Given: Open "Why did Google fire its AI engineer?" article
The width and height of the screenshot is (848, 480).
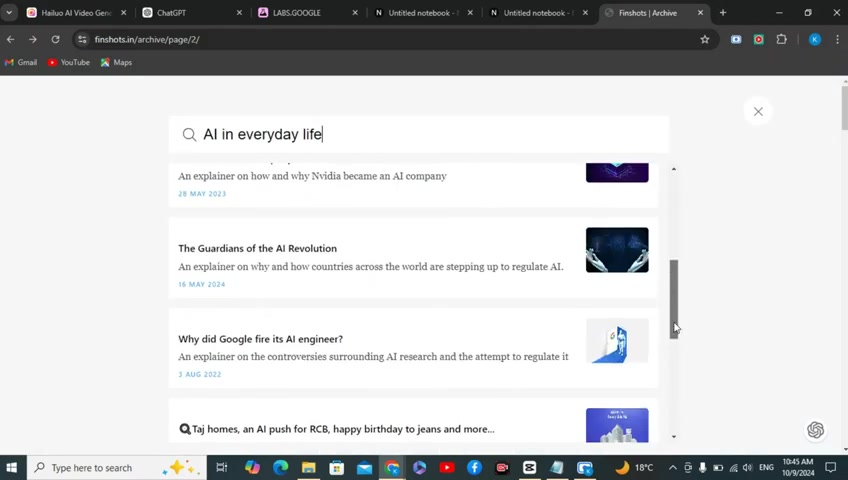Looking at the screenshot, I should tap(261, 339).
